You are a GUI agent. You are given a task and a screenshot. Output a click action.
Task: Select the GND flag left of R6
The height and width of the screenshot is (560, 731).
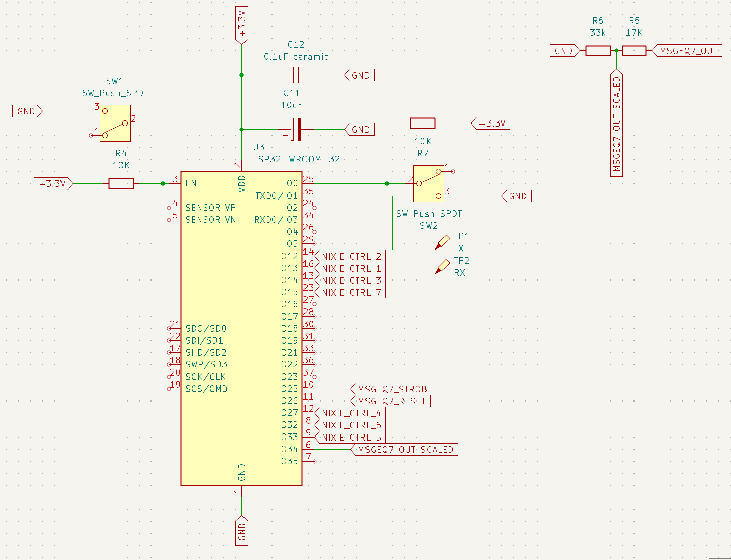click(565, 51)
